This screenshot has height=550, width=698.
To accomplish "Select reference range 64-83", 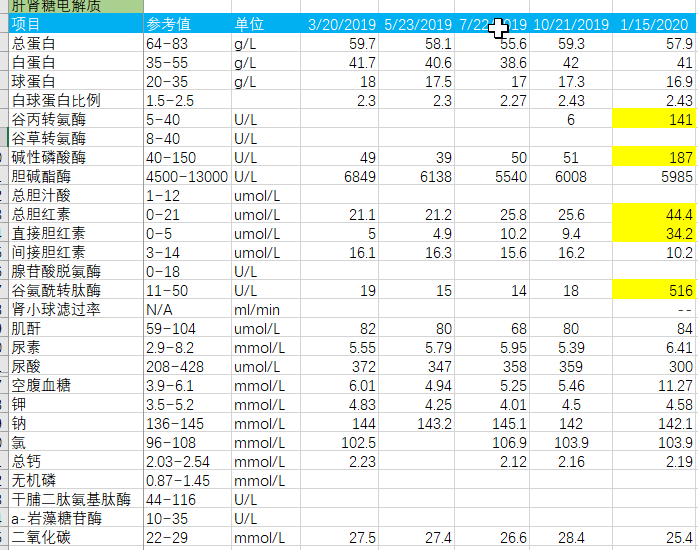I will tap(167, 44).
